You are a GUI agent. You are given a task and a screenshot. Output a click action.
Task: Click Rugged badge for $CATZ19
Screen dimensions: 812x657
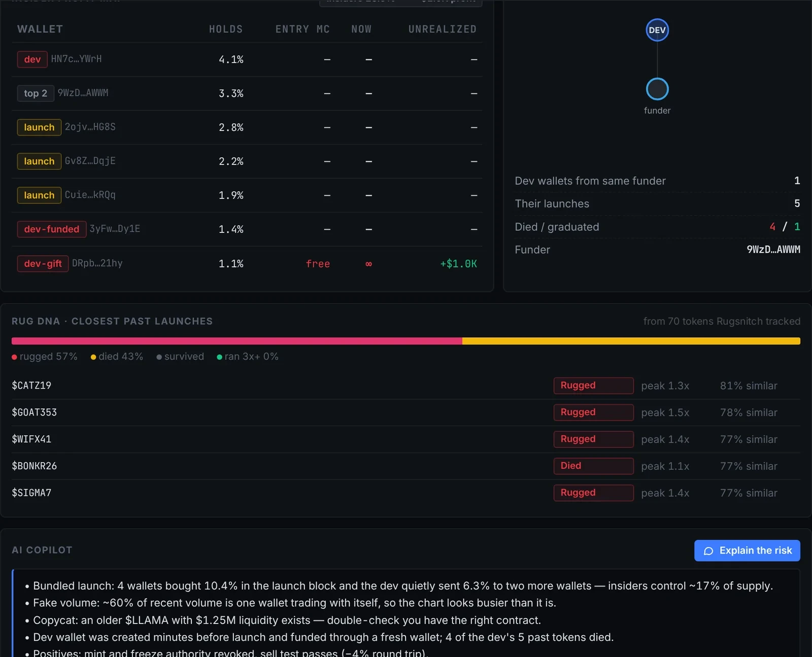click(x=593, y=386)
